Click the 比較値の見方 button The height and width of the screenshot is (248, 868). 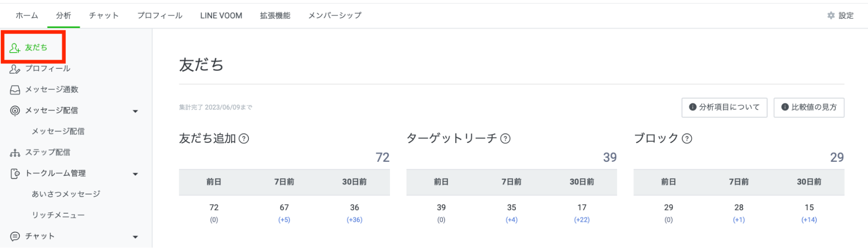[809, 107]
